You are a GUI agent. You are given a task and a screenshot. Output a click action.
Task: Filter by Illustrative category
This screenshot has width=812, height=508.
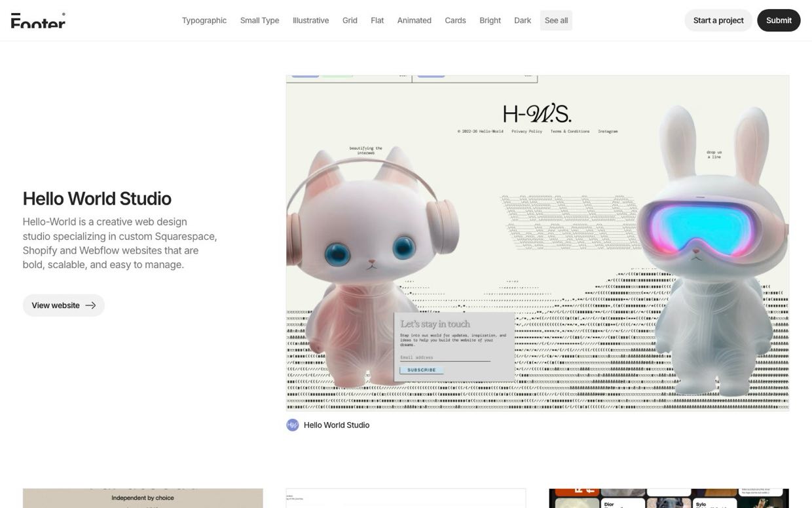(x=310, y=20)
